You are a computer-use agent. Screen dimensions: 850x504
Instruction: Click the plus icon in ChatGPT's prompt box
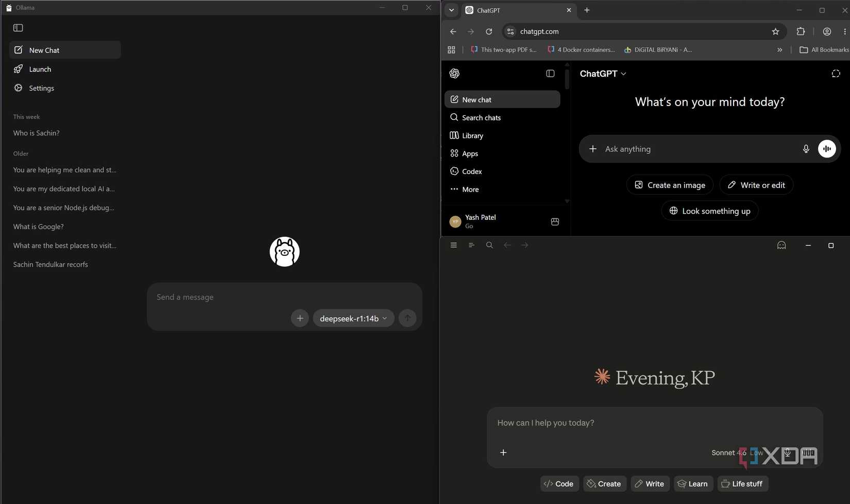(x=593, y=149)
